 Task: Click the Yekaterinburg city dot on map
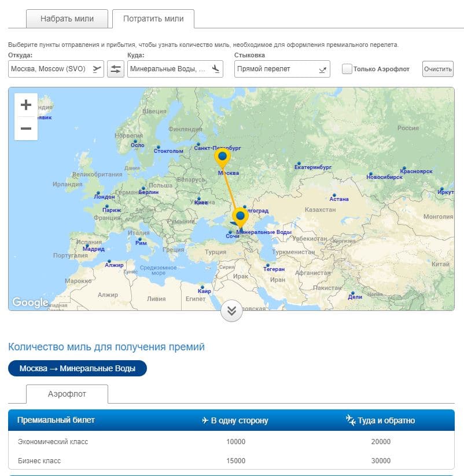click(x=299, y=163)
